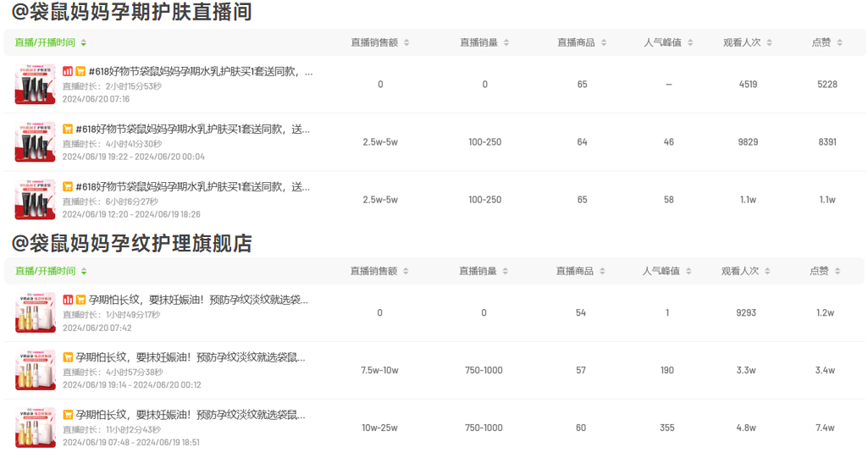The height and width of the screenshot is (458, 868).
Task: Select the 5228 likes cell
Action: tap(827, 85)
